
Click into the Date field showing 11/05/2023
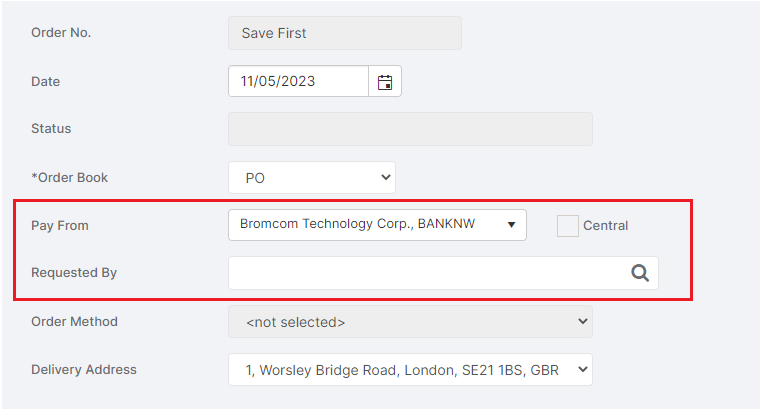(299, 81)
